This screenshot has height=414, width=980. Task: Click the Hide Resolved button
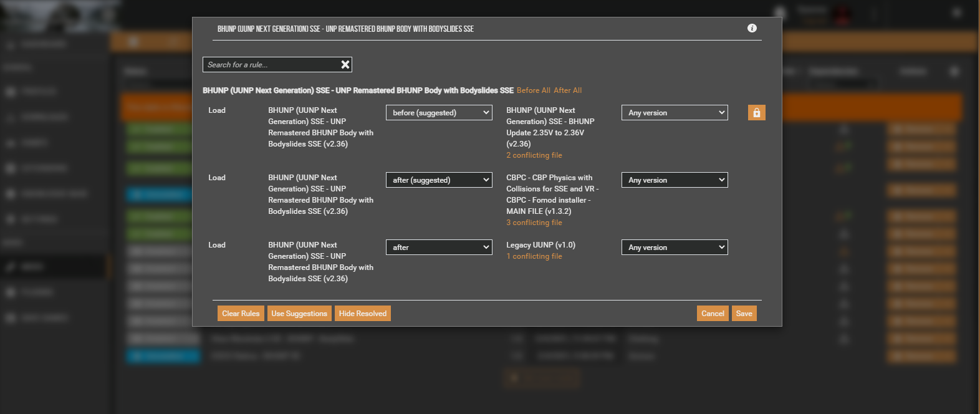(363, 314)
